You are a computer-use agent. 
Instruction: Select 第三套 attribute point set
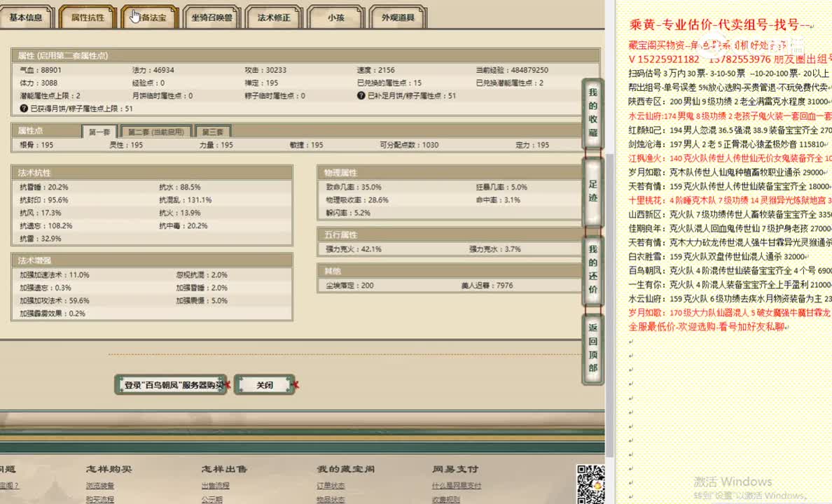click(x=213, y=132)
